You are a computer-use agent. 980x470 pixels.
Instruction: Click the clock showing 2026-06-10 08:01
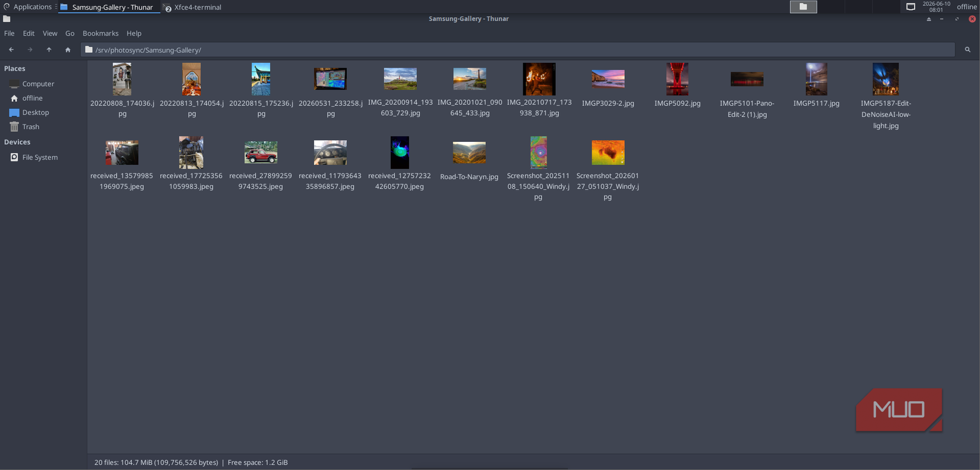[x=936, y=7]
